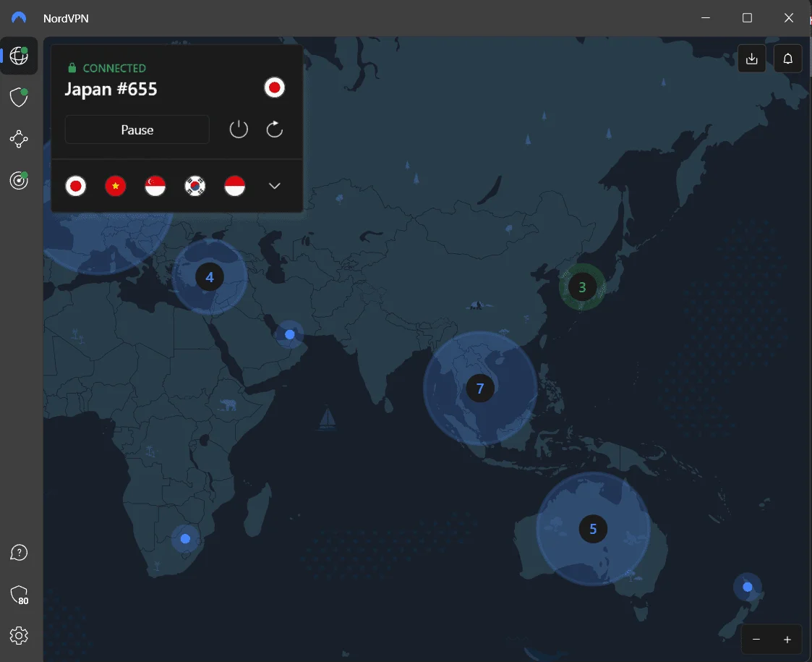Screen dimensions: 812x662
Task: Click the Japan #655 server name
Action: click(x=111, y=89)
